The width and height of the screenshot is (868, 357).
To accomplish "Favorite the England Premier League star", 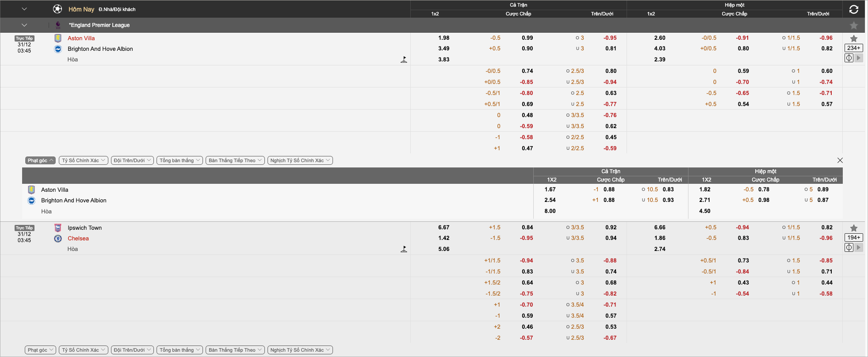I will [x=853, y=26].
